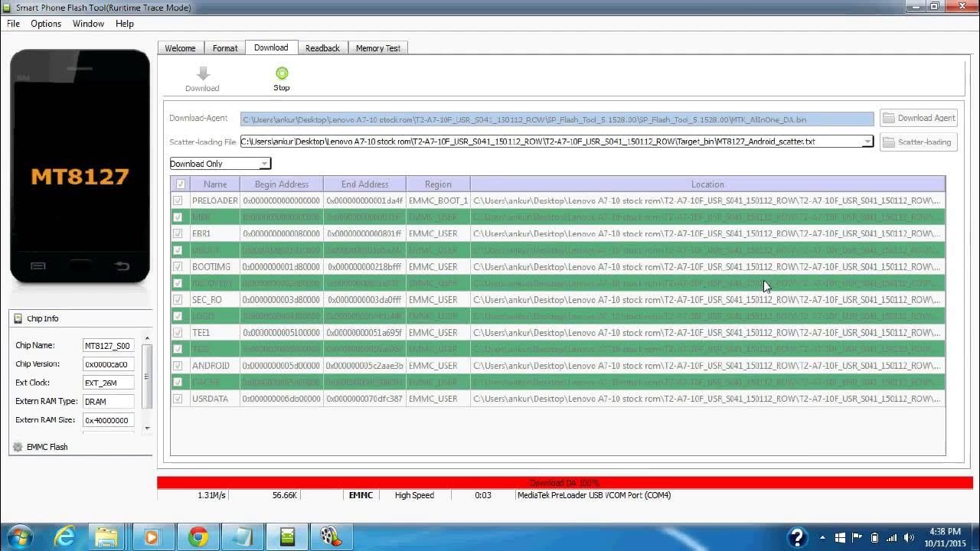980x551 pixels.
Task: Click the Smart Phone Flash Tool title icon
Action: 8,8
